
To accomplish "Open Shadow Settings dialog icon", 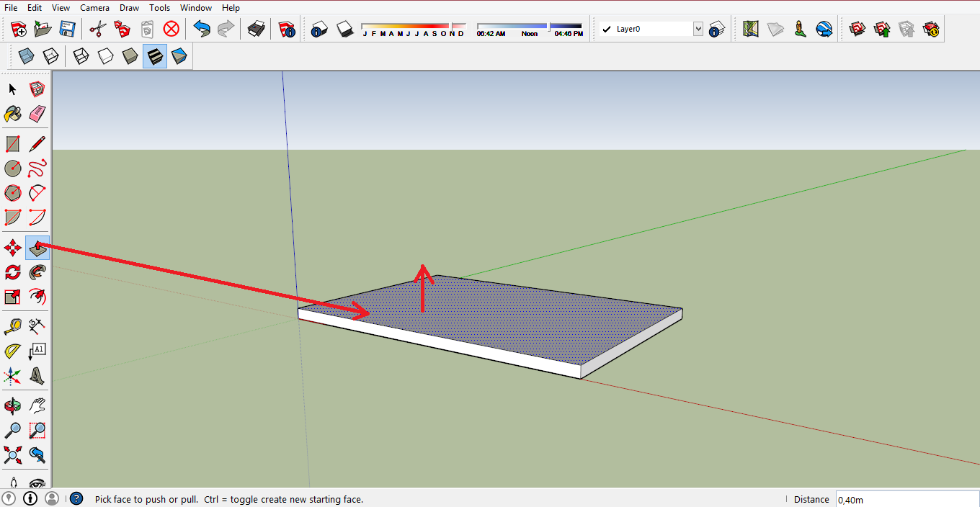I will coord(320,29).
